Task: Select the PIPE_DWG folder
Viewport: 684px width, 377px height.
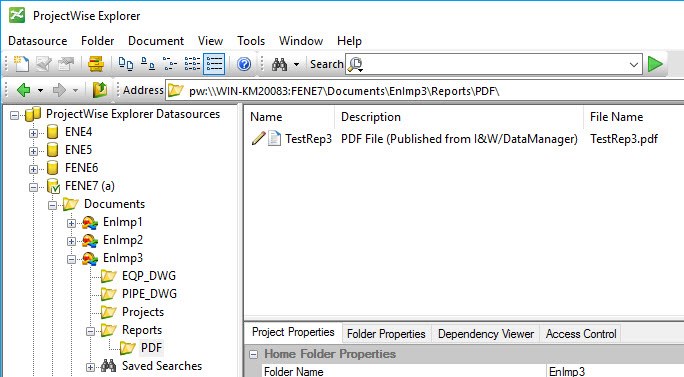Action: (x=149, y=294)
